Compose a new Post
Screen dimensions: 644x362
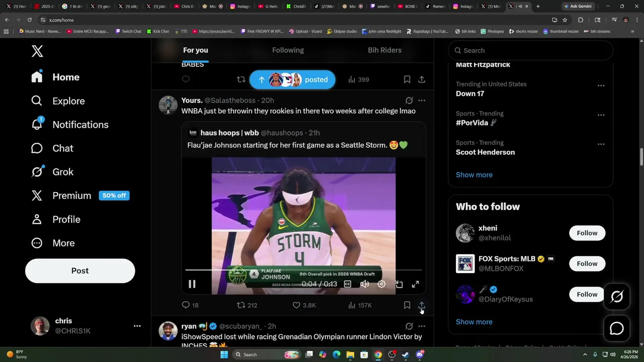click(80, 270)
